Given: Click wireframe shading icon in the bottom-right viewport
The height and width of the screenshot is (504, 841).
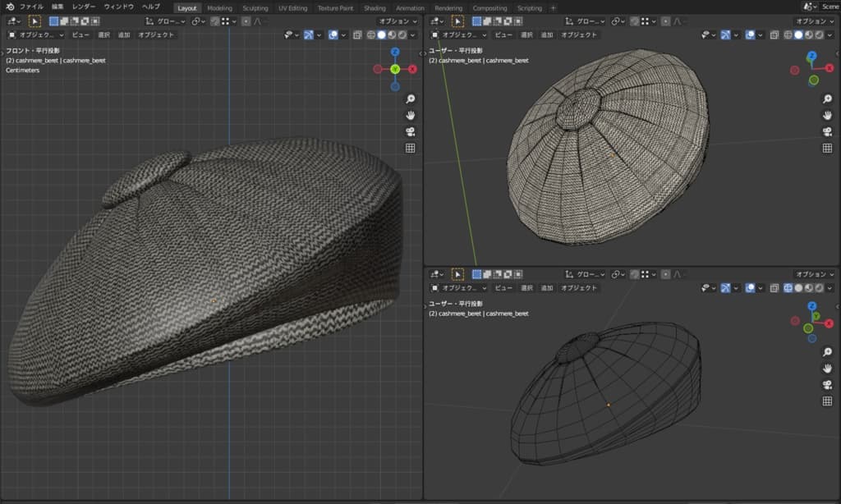Looking at the screenshot, I should coord(788,288).
